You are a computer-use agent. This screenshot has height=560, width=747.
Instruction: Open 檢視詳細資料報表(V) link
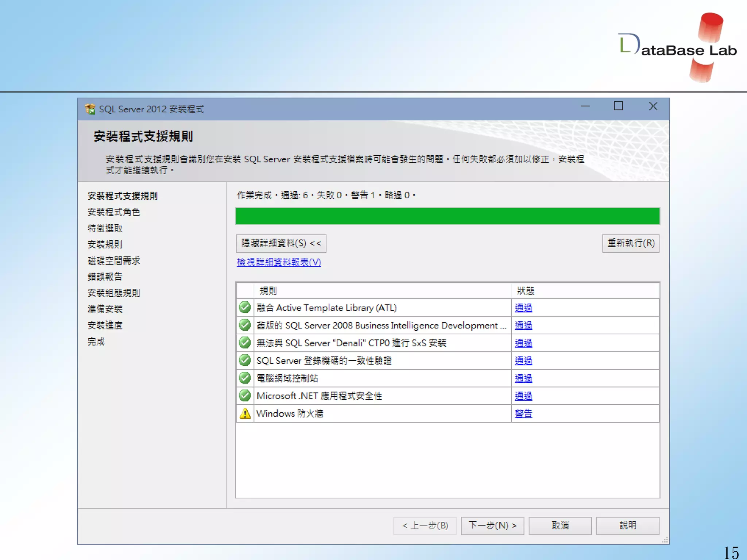pyautogui.click(x=279, y=262)
